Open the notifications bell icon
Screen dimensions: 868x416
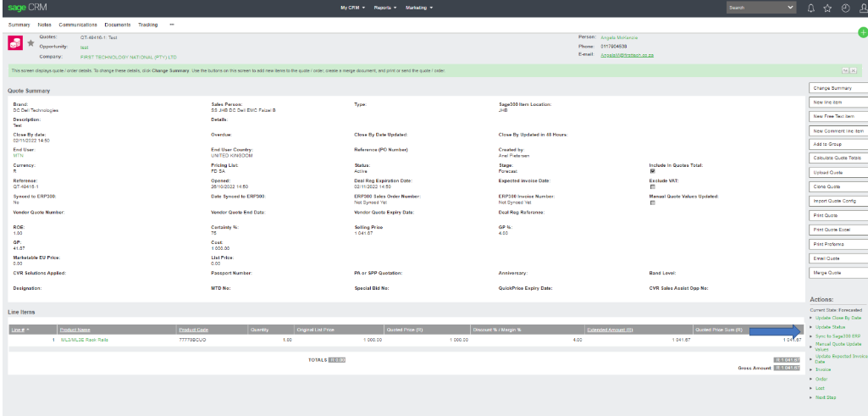(810, 8)
